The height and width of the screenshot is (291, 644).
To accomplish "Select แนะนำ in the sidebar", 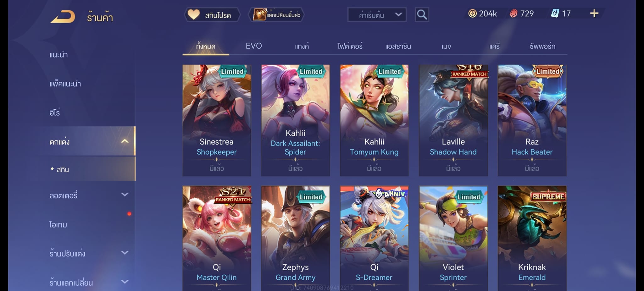I will (x=58, y=55).
